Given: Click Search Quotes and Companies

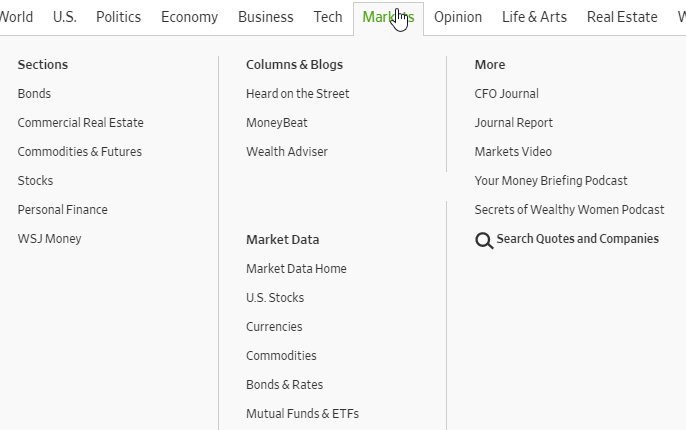Looking at the screenshot, I should tap(577, 239).
